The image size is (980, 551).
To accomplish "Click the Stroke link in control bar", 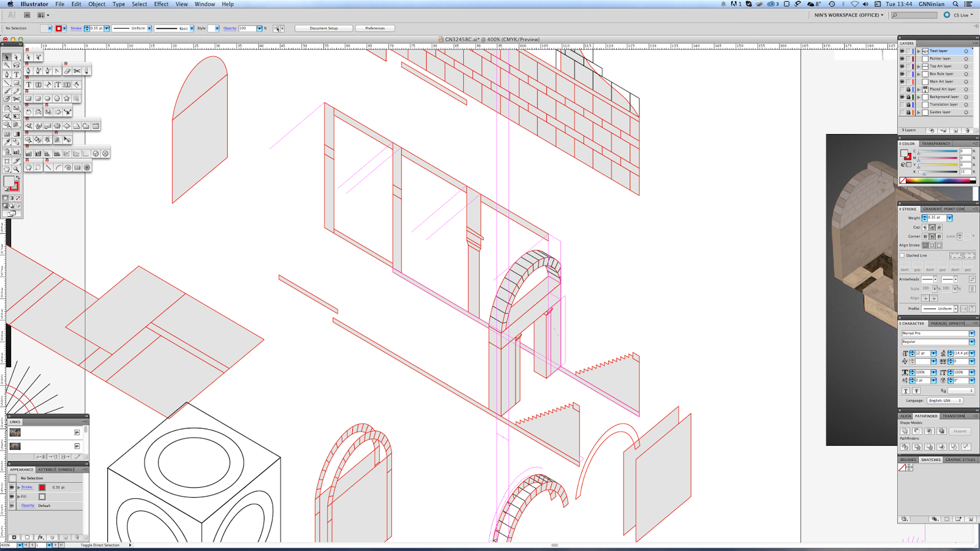I will pyautogui.click(x=76, y=28).
